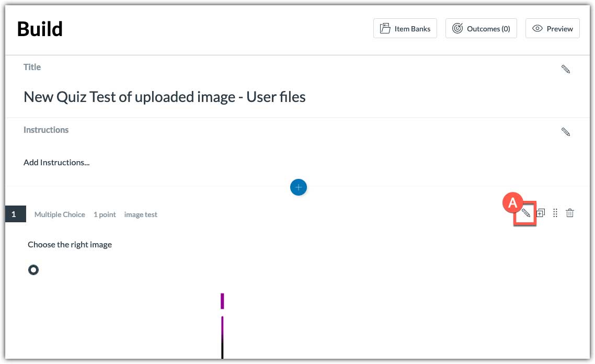Click the Multiple Choice type label
This screenshot has height=364, width=595.
point(60,214)
